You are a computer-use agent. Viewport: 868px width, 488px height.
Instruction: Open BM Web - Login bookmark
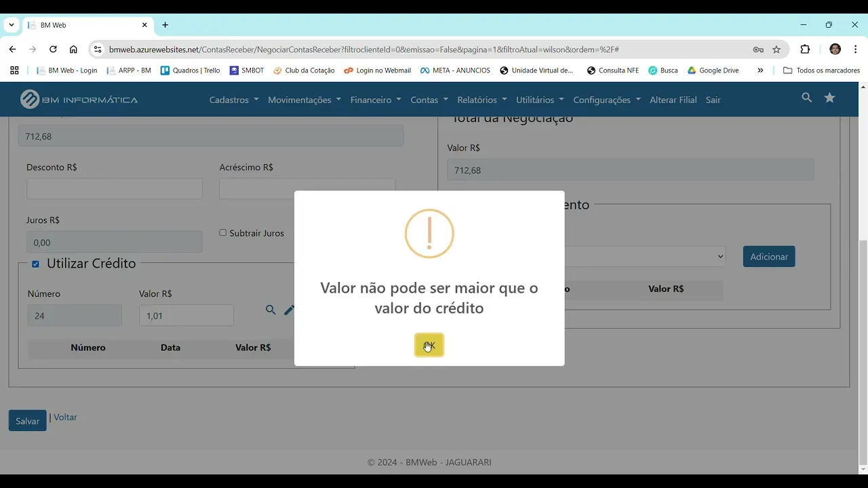66,70
